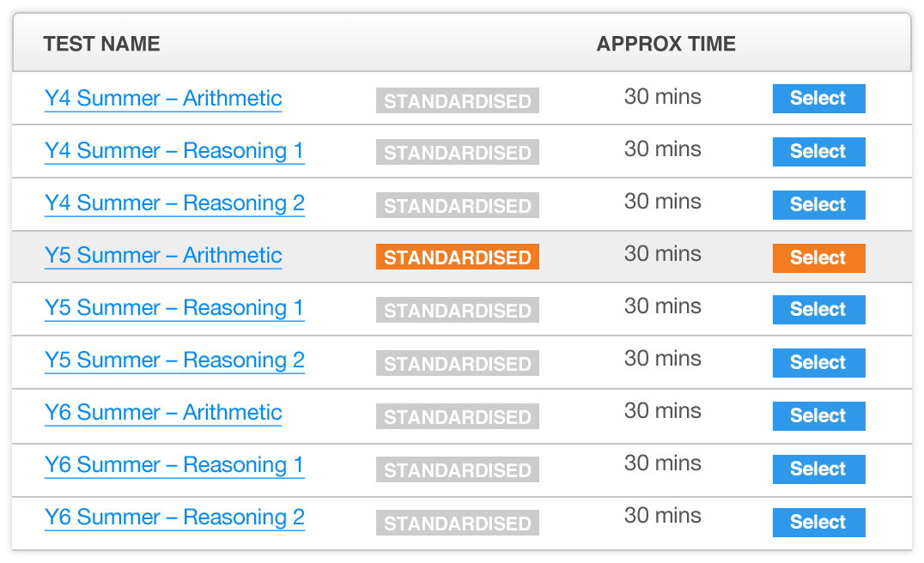
Task: Open the Y6 Summer – Reasoning 2 test link
Action: coord(174,518)
